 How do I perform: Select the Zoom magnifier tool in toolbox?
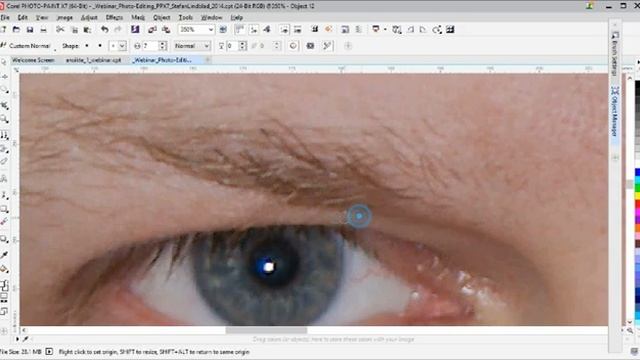(x=4, y=119)
